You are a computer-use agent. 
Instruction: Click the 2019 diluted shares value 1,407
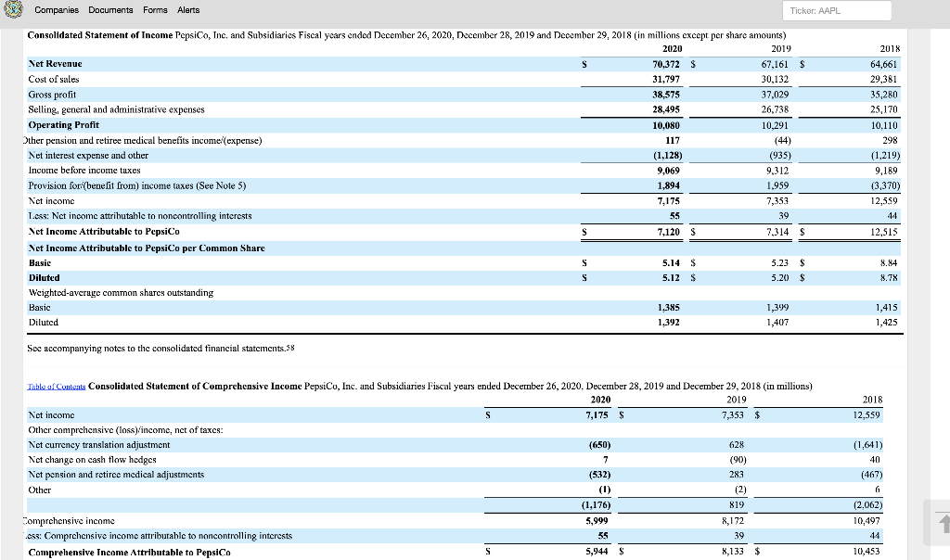[777, 323]
